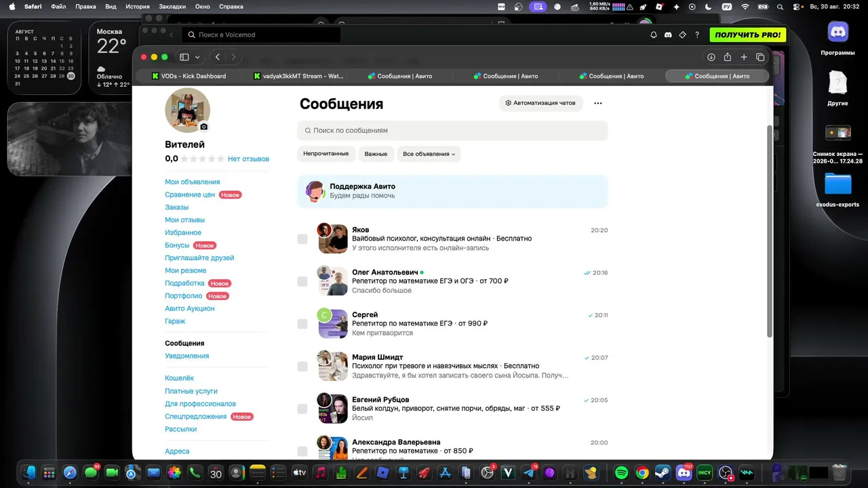Open Рассылки link in sidebar
The image size is (868, 488).
click(180, 429)
